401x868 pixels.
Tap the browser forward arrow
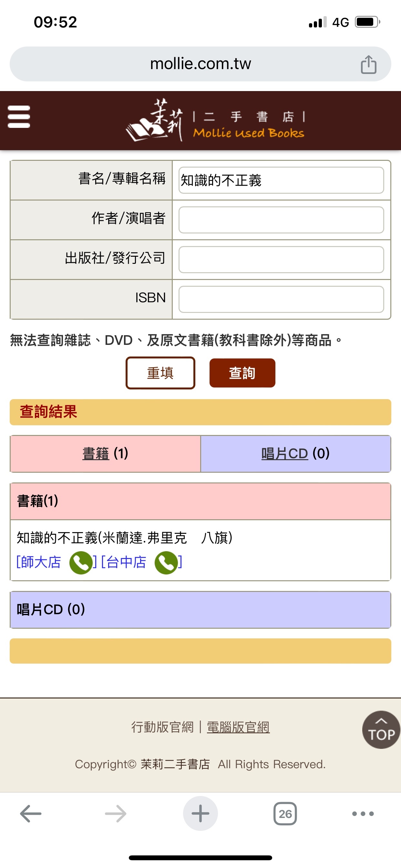click(x=116, y=813)
